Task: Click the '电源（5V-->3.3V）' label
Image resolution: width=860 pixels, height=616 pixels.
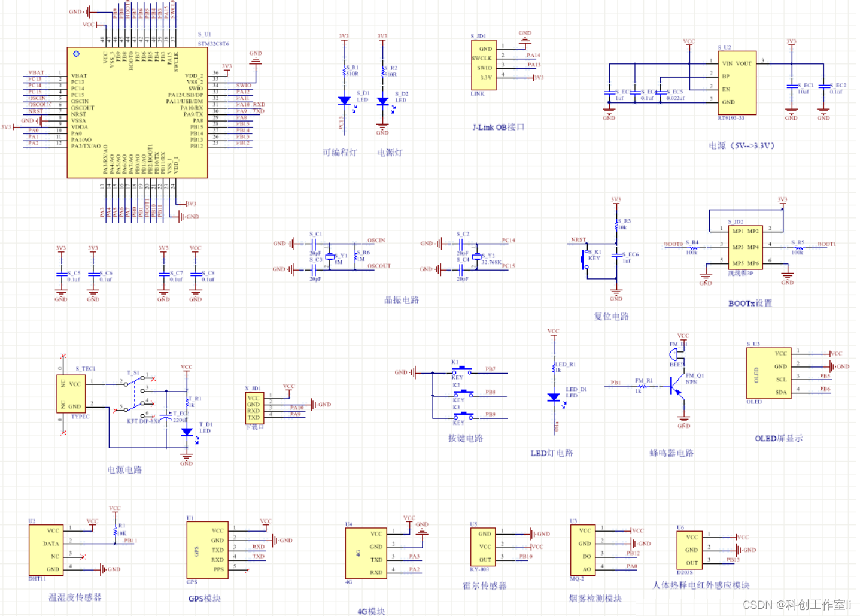Action: pyautogui.click(x=742, y=145)
